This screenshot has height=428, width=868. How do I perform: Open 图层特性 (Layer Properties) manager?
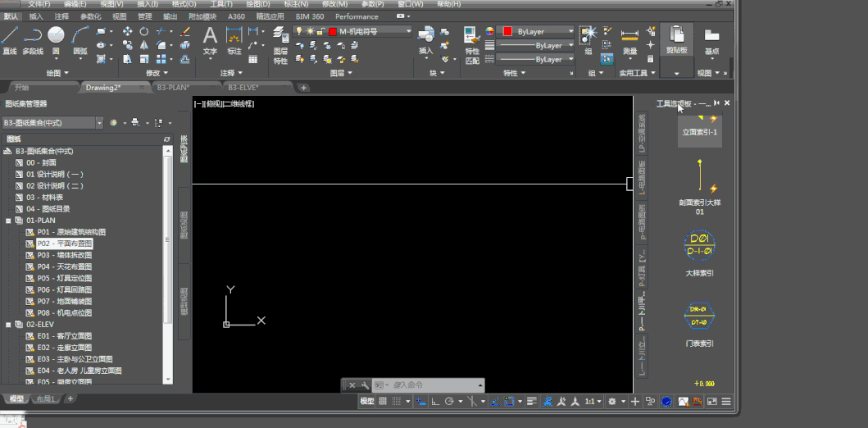pyautogui.click(x=280, y=45)
